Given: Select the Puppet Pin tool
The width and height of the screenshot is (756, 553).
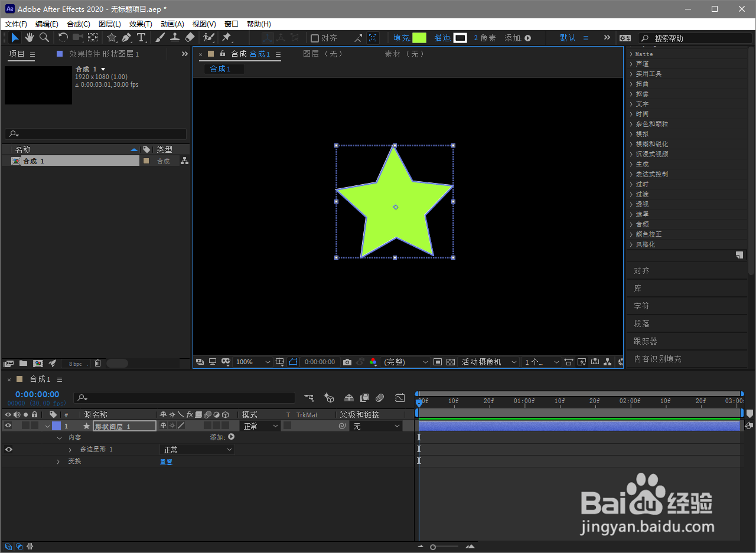Looking at the screenshot, I should point(227,38).
